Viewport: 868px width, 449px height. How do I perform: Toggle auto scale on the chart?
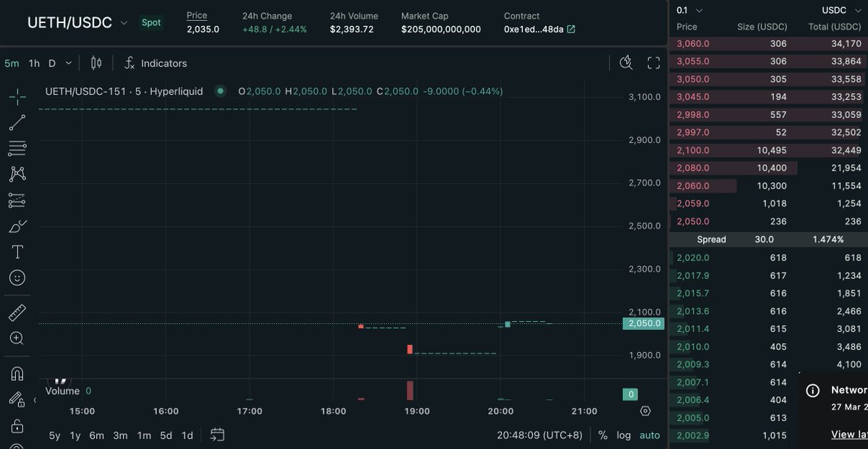(x=649, y=435)
